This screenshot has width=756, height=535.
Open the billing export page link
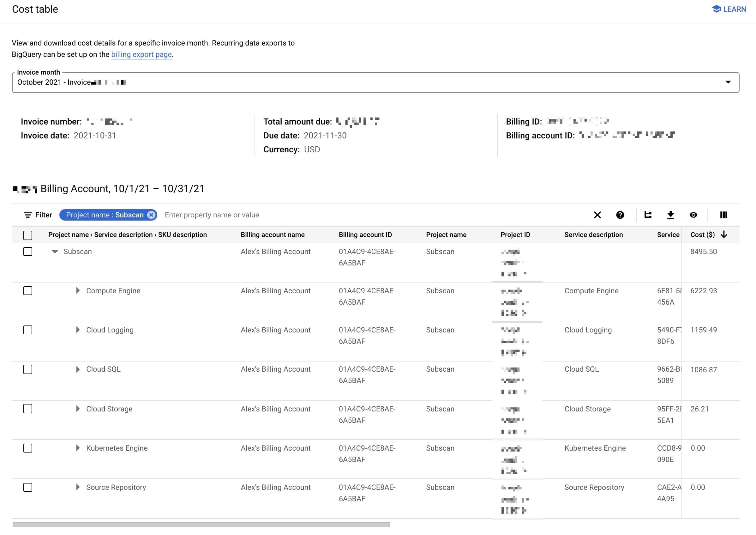[141, 54]
